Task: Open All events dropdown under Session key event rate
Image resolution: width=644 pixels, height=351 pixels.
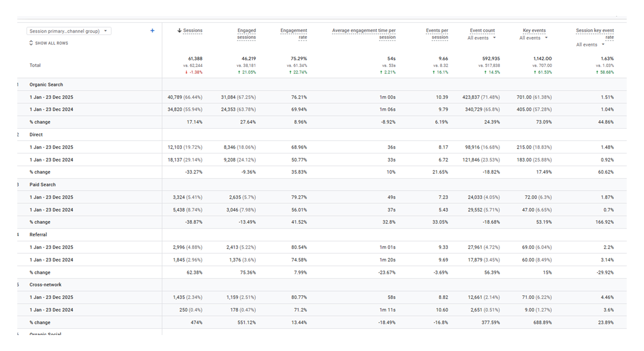Action: [590, 45]
